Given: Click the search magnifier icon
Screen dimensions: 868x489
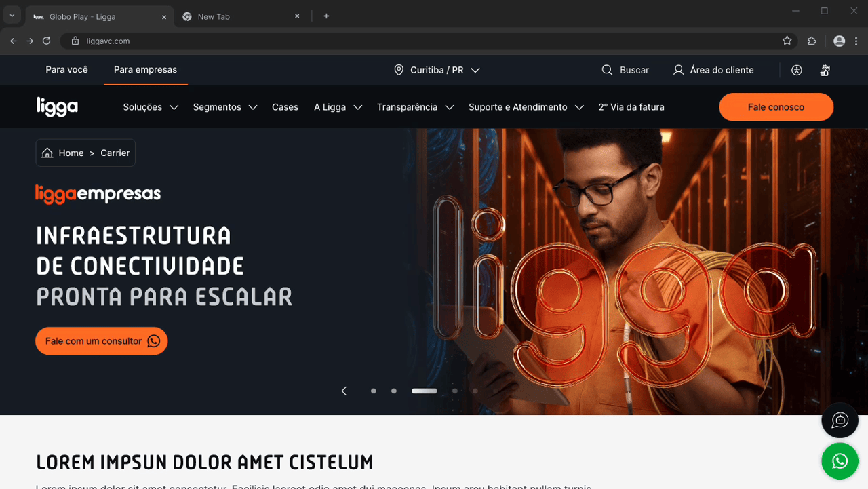Looking at the screenshot, I should [607, 70].
